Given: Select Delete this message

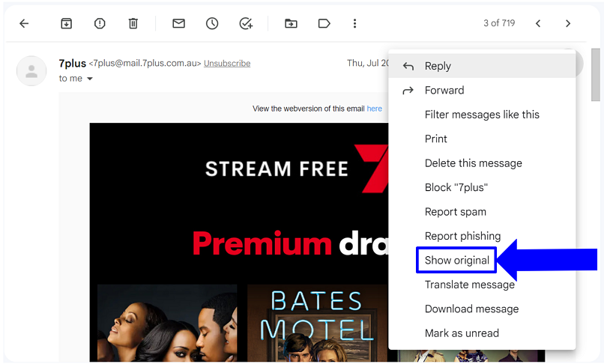Looking at the screenshot, I should coord(483,163).
